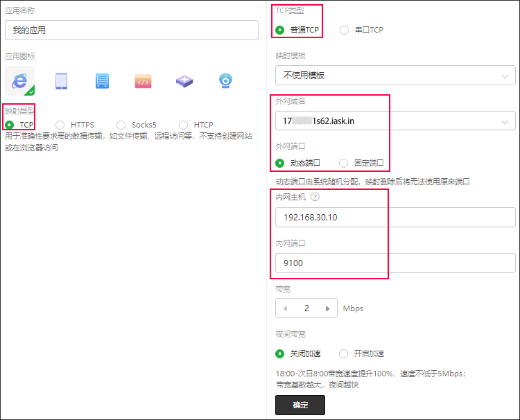This screenshot has height=420, width=520.
Task: Expand the 外网域名 domain dropdown
Action: tap(395, 121)
